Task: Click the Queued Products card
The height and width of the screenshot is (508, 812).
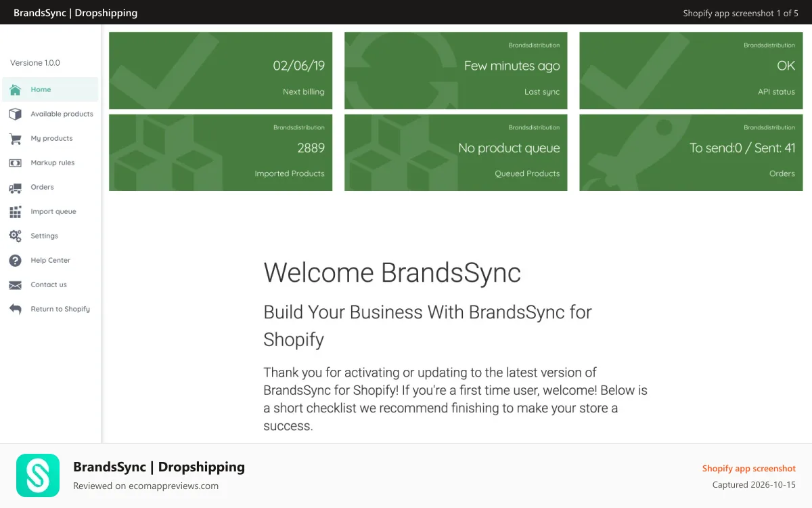Action: click(x=455, y=152)
